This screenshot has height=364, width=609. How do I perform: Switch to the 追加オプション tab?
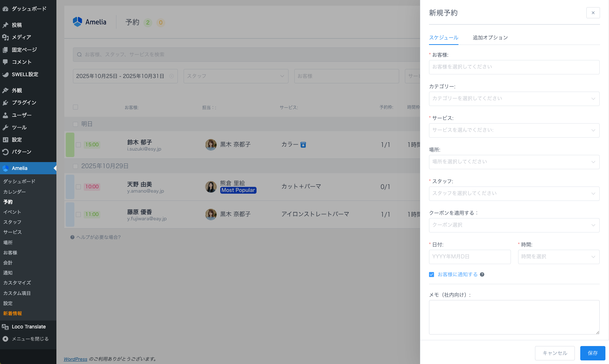coord(490,38)
